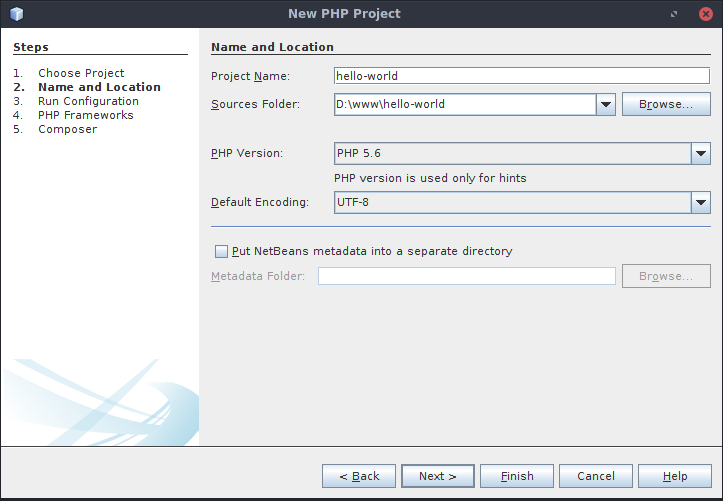The width and height of the screenshot is (723, 501).
Task: Click the Run Configuration step label
Action: pyautogui.click(x=88, y=101)
